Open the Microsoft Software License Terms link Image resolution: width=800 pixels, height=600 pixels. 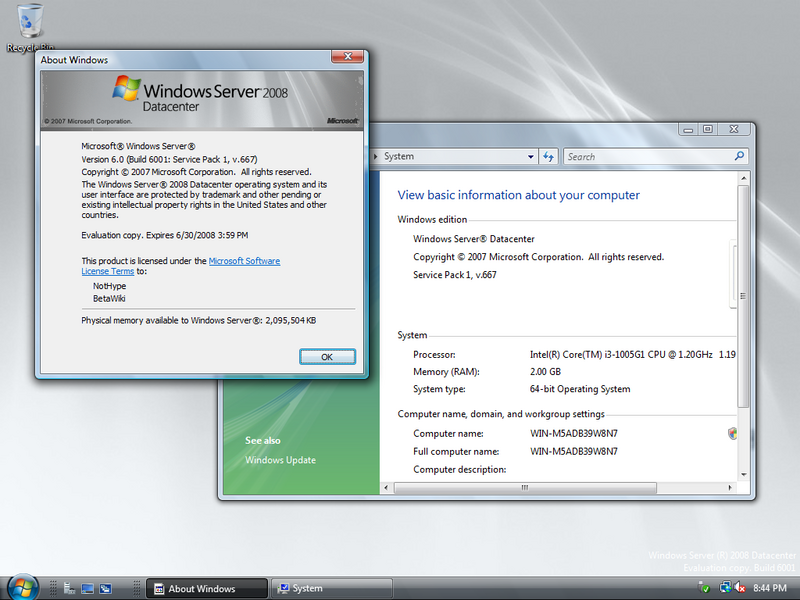coord(181,266)
